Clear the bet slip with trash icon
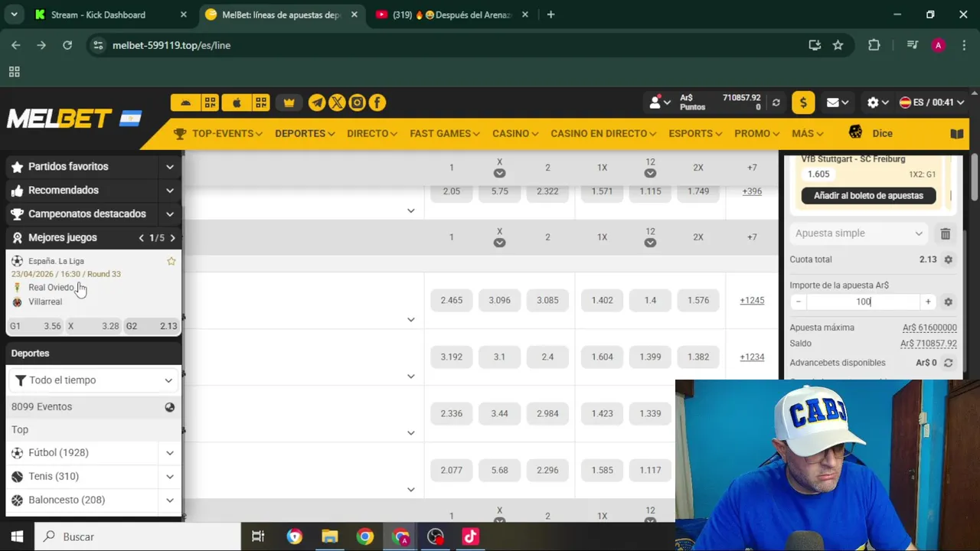The image size is (980, 551). click(946, 234)
